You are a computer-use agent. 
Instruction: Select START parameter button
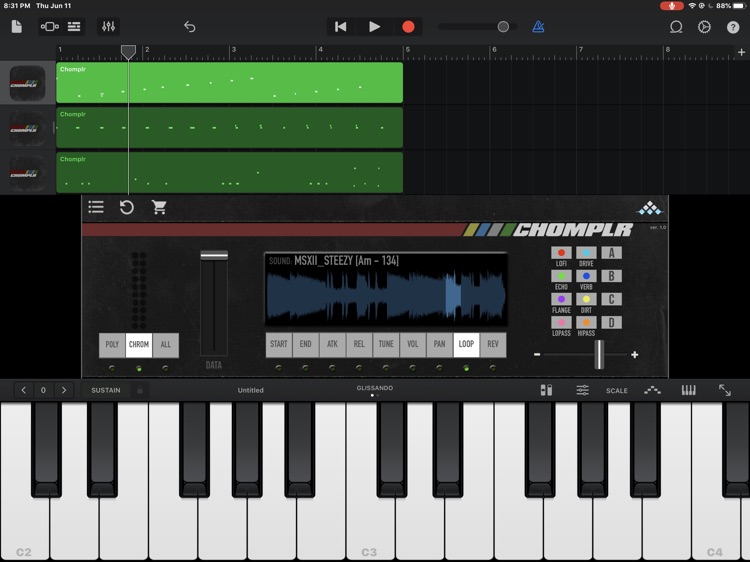[x=278, y=344]
